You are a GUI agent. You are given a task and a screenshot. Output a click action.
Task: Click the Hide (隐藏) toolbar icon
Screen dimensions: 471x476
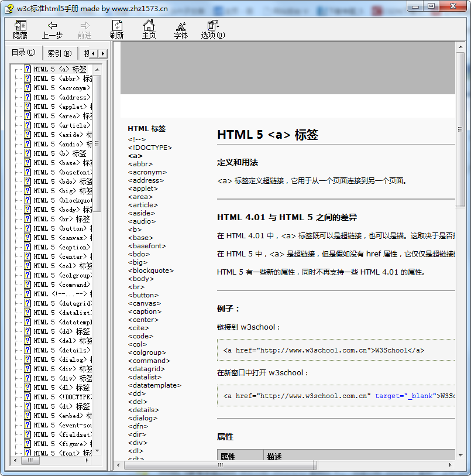20,29
